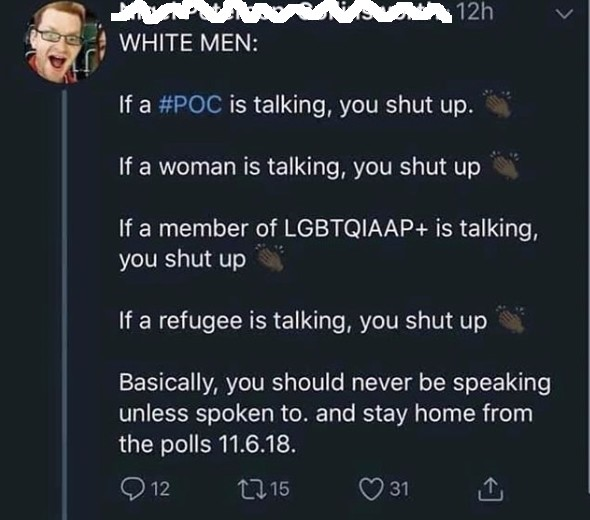The image size is (590, 520).
Task: Open the author's profile picture
Action: click(65, 42)
